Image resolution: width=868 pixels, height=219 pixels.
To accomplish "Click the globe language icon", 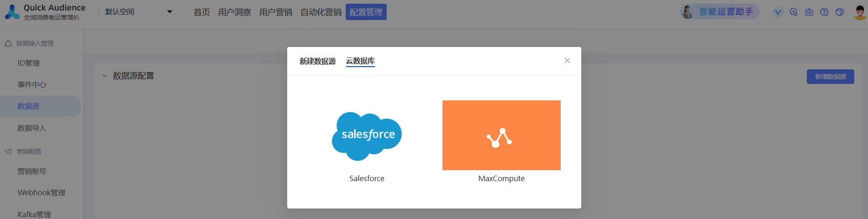I will pos(840,12).
